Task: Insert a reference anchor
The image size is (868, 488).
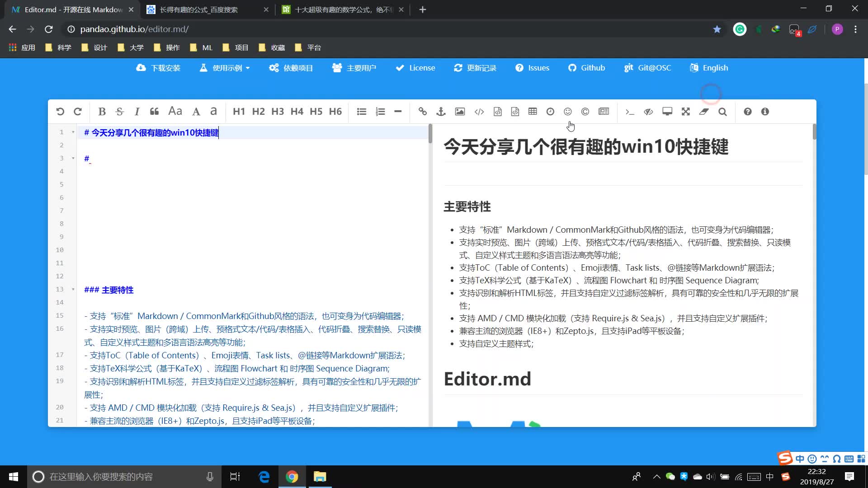Action: click(441, 112)
